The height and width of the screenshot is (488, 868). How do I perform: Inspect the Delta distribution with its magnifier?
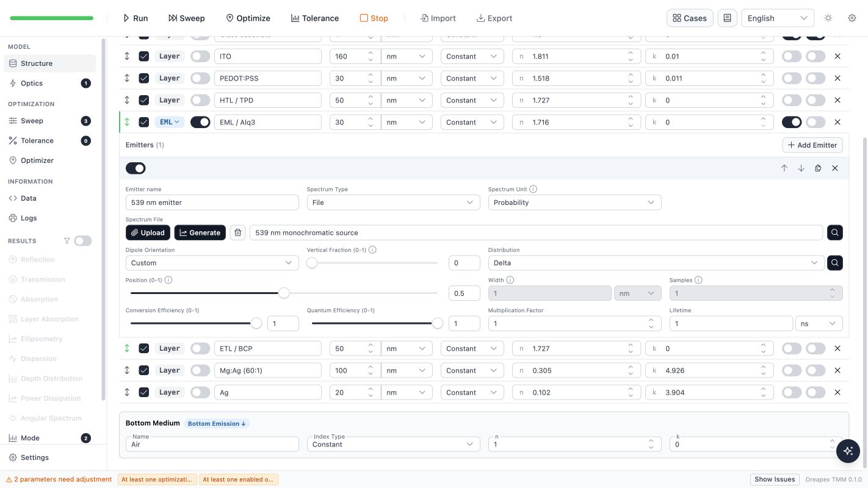[835, 263]
